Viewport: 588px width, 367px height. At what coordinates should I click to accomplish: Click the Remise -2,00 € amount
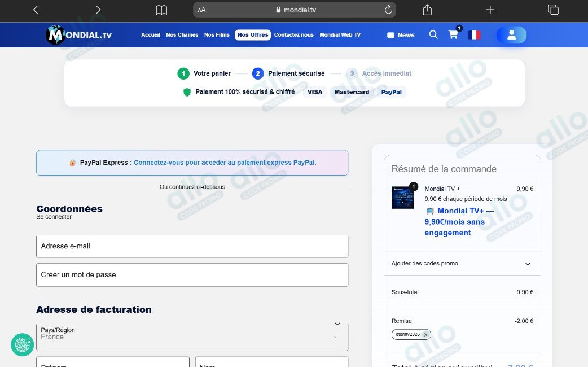coord(524,321)
